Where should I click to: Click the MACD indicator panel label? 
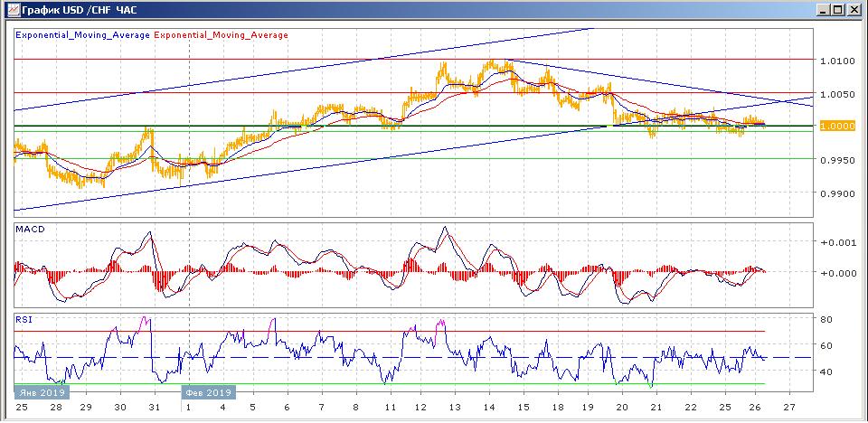click(31, 230)
